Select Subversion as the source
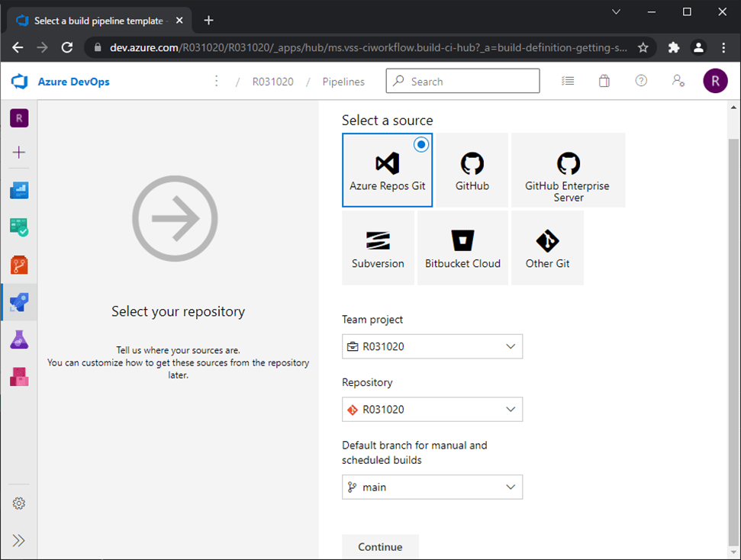This screenshot has height=560, width=741. [x=378, y=248]
